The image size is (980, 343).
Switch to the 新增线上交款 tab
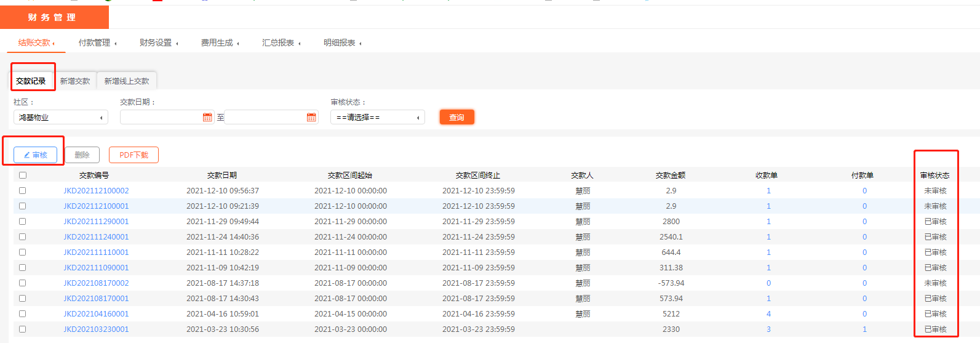[127, 81]
